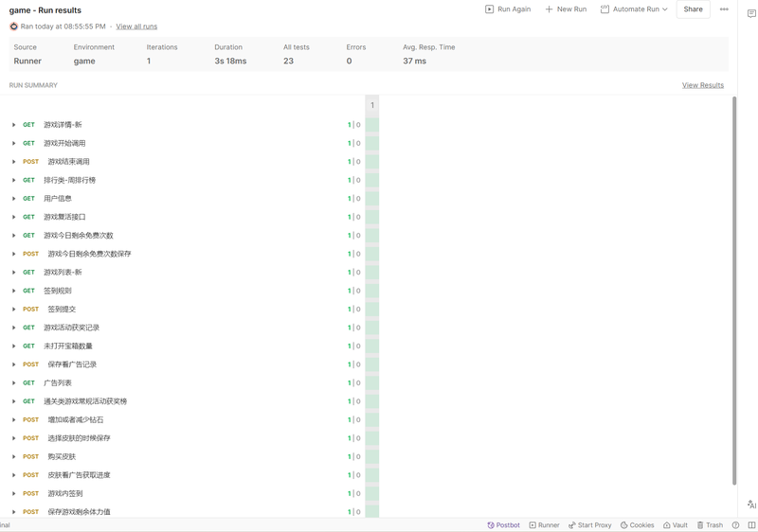Click the help question mark icon
The image size is (758, 532).
coord(735,525)
